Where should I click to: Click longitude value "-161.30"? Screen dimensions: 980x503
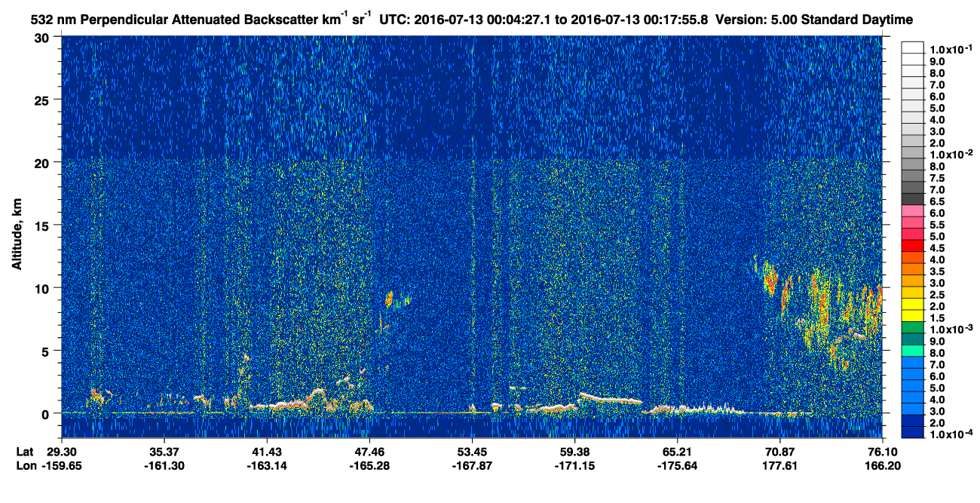tap(164, 465)
